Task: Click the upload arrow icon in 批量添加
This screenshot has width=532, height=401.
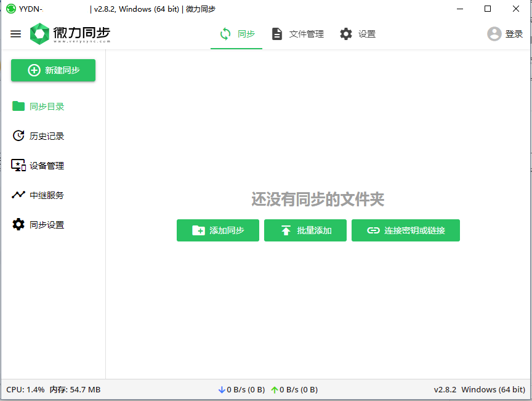Action: coord(286,230)
